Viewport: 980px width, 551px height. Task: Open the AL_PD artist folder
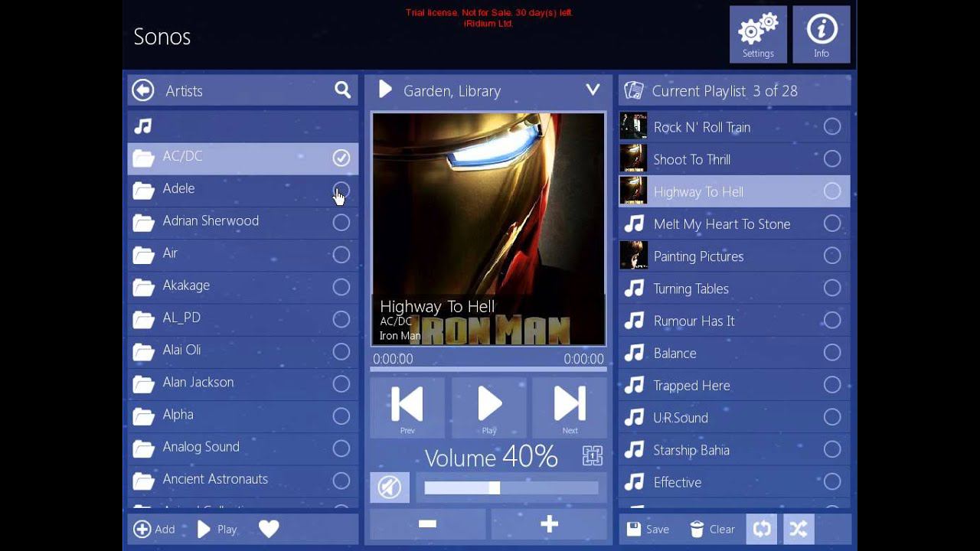(243, 318)
